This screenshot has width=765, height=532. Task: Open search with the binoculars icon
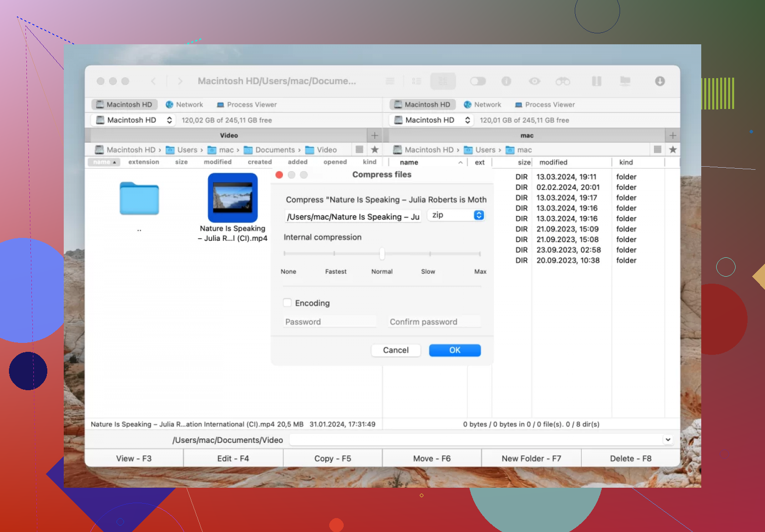tap(563, 81)
